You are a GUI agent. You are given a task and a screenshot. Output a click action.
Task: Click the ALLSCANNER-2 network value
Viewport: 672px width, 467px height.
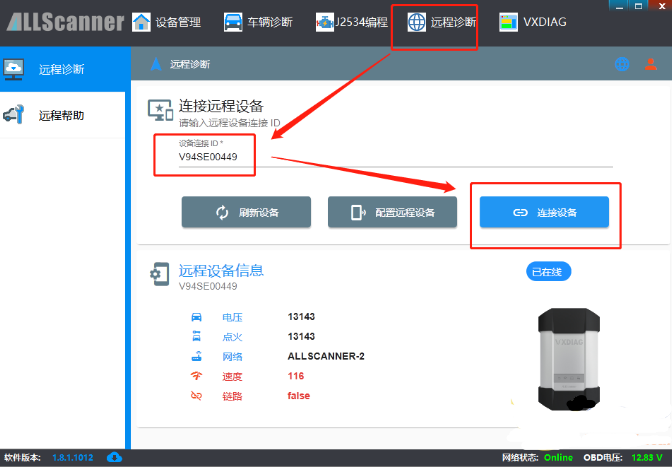click(x=326, y=356)
